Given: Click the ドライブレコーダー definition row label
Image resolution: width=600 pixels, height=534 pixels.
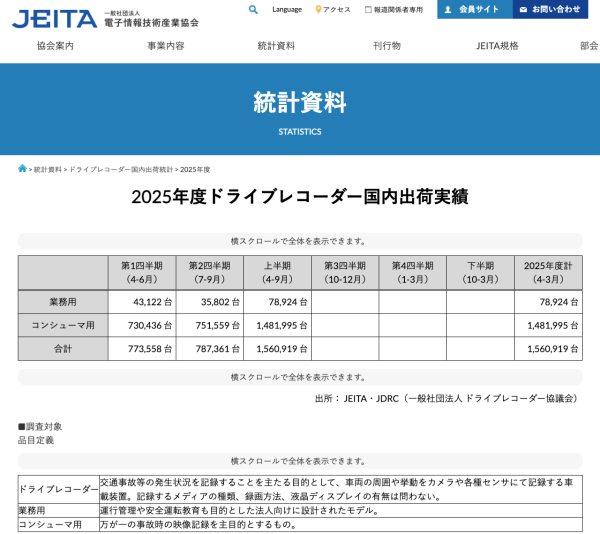Looking at the screenshot, I should (x=59, y=489).
